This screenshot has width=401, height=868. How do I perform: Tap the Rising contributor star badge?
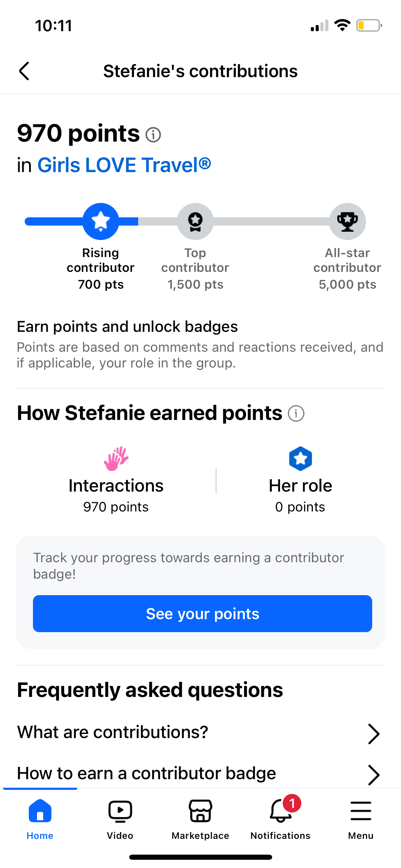coord(101,221)
